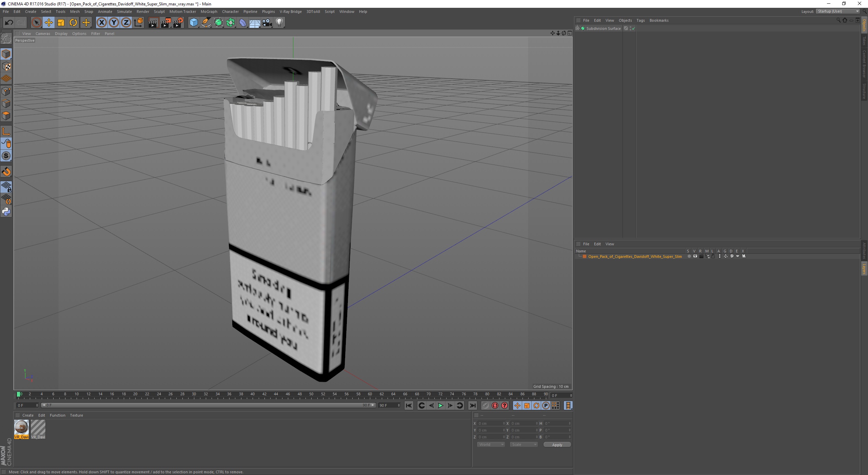Click Render View clapperboard icon

(153, 23)
